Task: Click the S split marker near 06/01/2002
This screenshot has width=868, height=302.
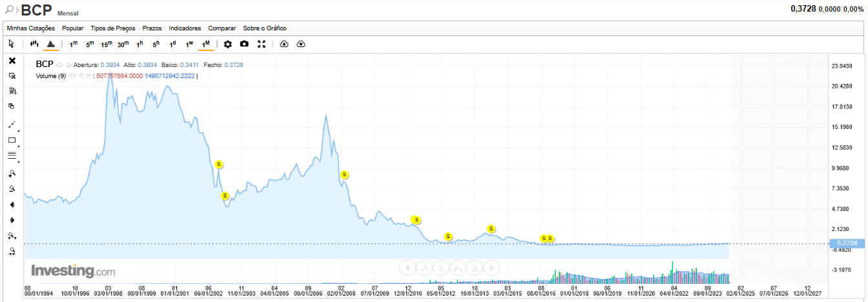Action: (219, 165)
